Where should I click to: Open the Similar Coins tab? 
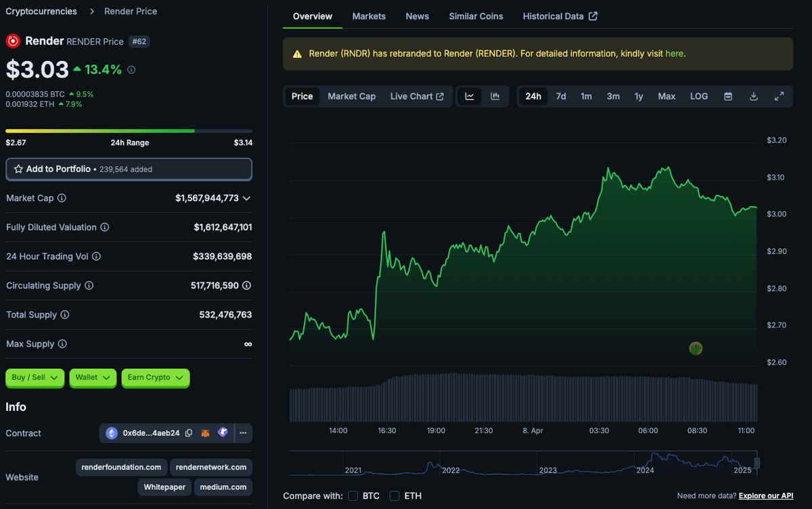click(x=476, y=16)
